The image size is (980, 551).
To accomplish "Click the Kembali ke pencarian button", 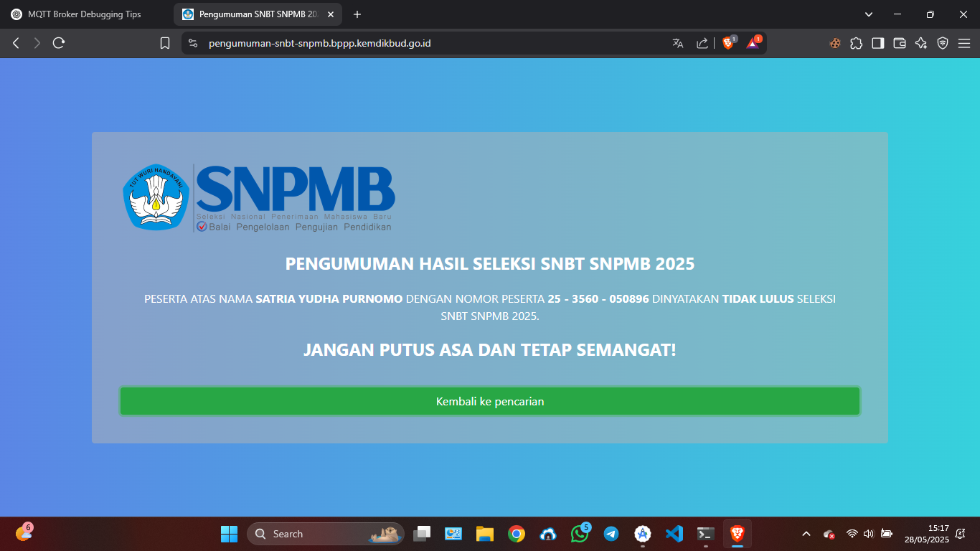I will click(490, 401).
